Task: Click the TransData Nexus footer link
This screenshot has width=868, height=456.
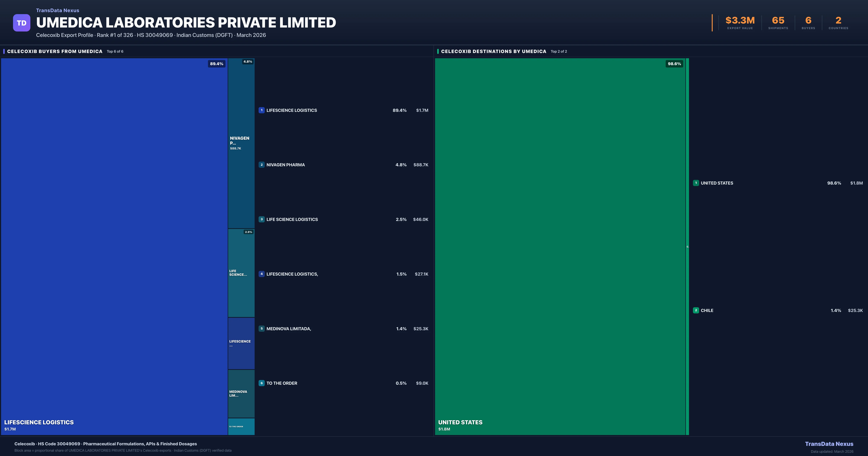Action: [x=829, y=444]
